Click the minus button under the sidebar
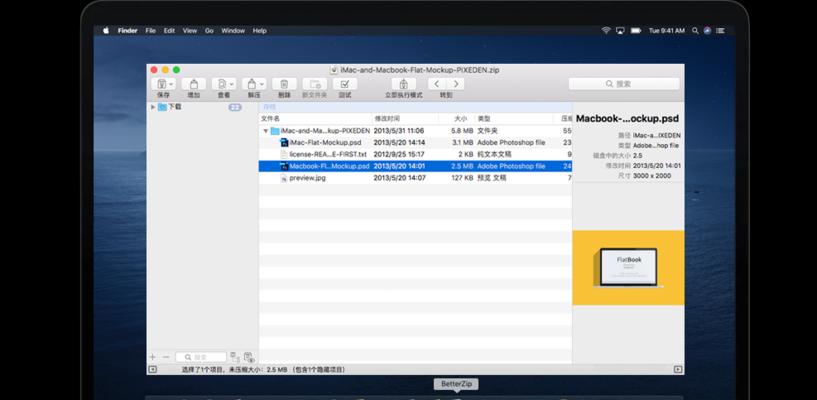This screenshot has width=817, height=400. tap(166, 357)
